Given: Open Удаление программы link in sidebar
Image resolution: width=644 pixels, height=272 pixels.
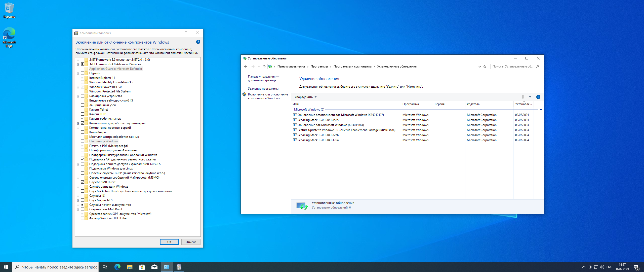Looking at the screenshot, I should coord(263,89).
